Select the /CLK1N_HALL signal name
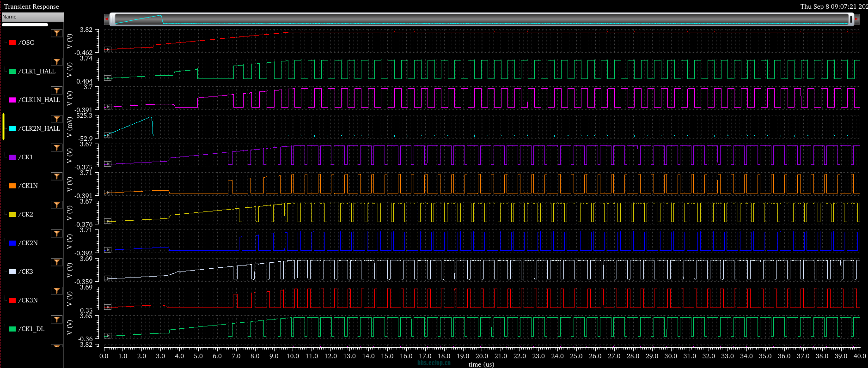Viewport: 868px width, 368px height. pyautogui.click(x=39, y=100)
